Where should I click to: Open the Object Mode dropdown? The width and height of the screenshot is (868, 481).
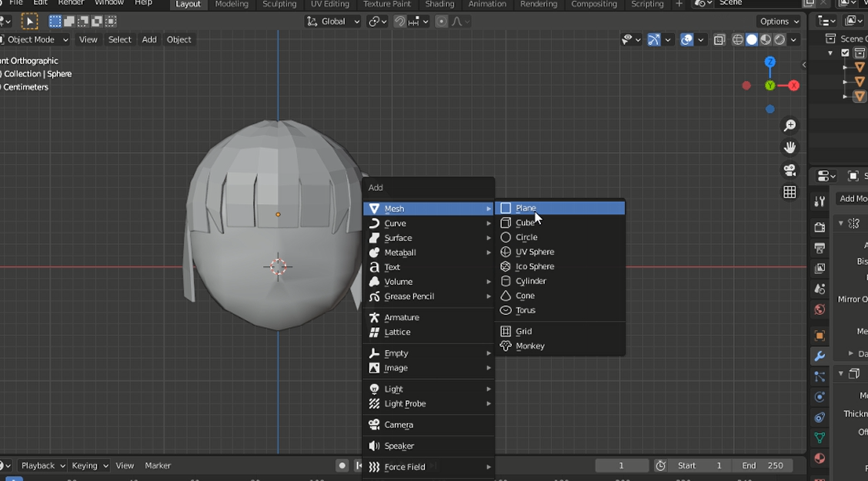click(x=36, y=39)
